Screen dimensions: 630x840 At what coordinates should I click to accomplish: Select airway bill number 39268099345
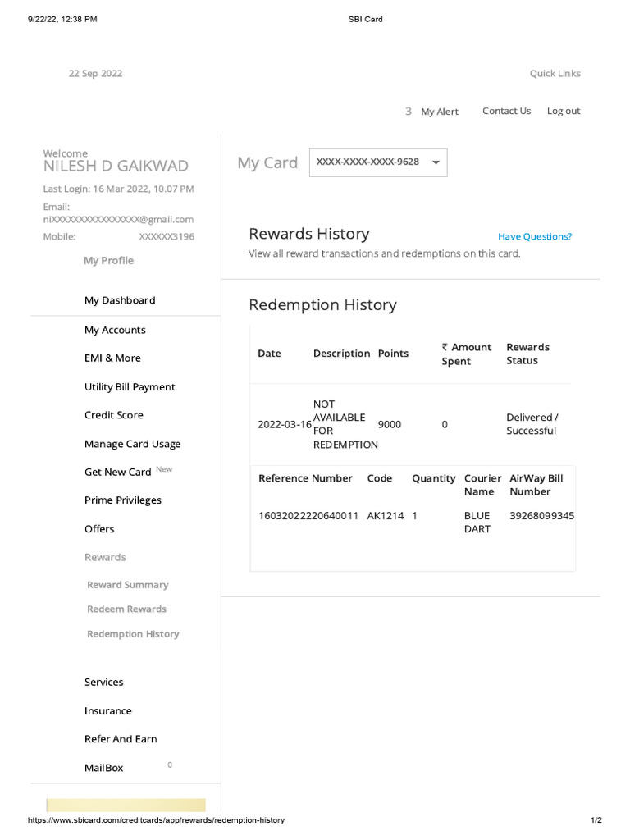(x=541, y=515)
